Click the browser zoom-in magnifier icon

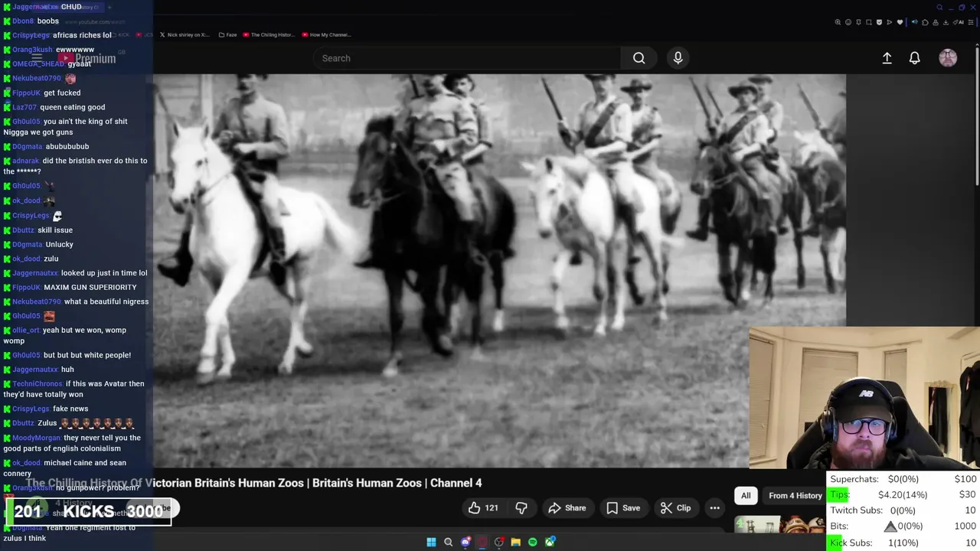tap(838, 22)
